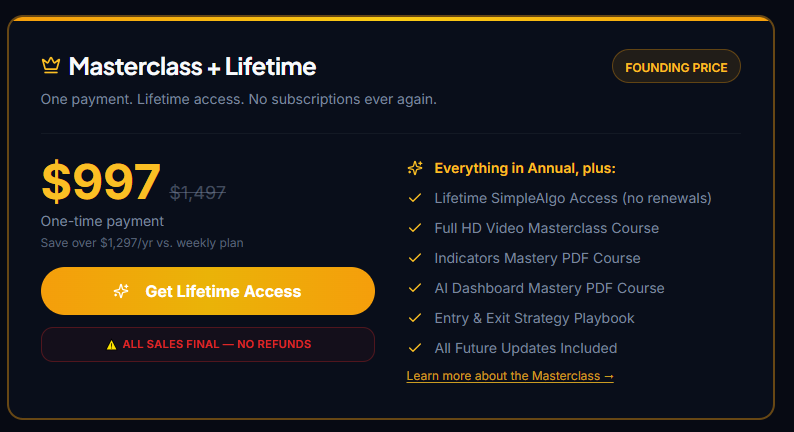Click the checkmark beside Indicators Mastery PDF Course
Screen dimensions: 794x432
415,258
